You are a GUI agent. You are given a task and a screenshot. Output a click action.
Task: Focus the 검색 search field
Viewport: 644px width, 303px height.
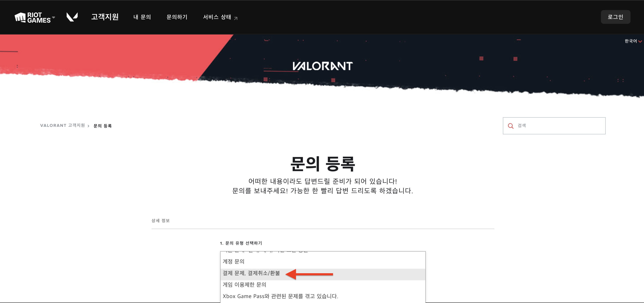554,126
